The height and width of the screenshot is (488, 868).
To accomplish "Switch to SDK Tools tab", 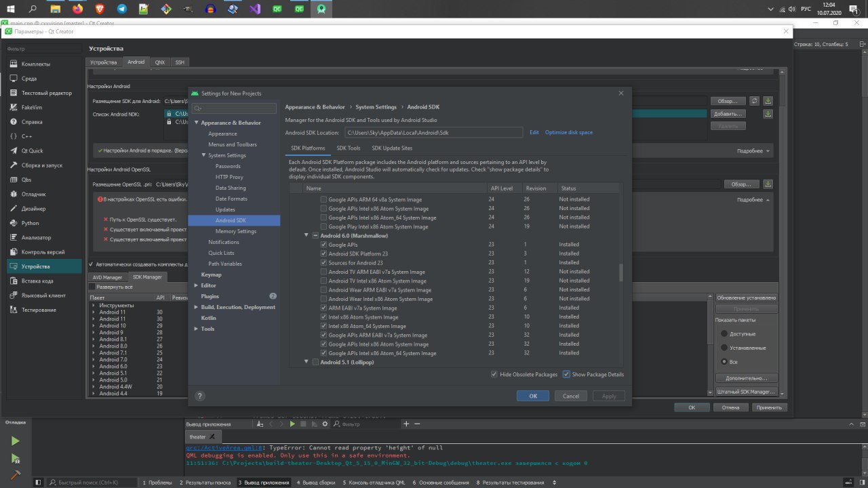I will [349, 148].
